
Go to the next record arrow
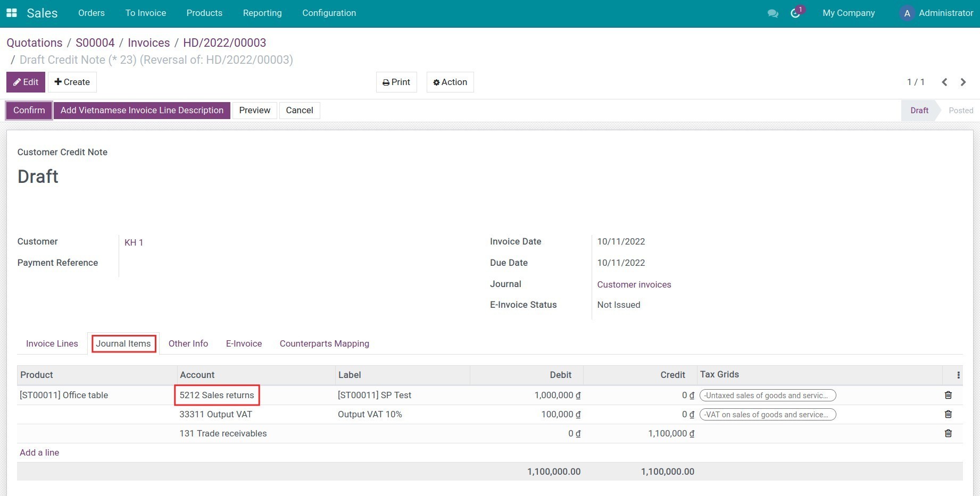(x=963, y=82)
